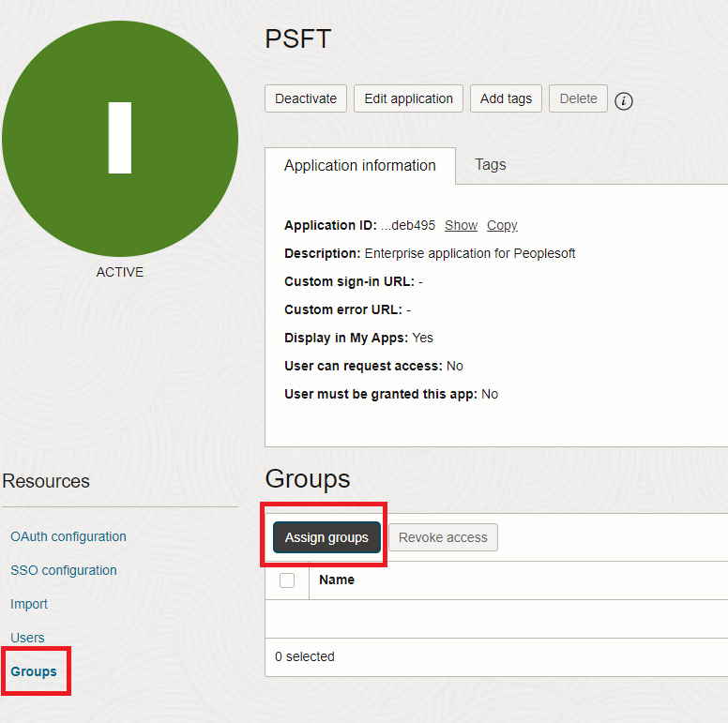Open OAuth configuration resource
The height and width of the screenshot is (723, 728).
tap(68, 536)
